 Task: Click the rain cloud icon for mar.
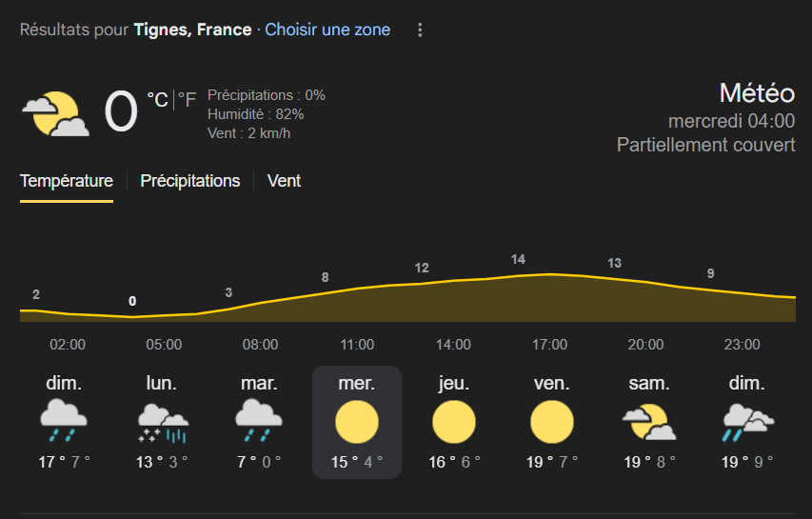(x=259, y=420)
